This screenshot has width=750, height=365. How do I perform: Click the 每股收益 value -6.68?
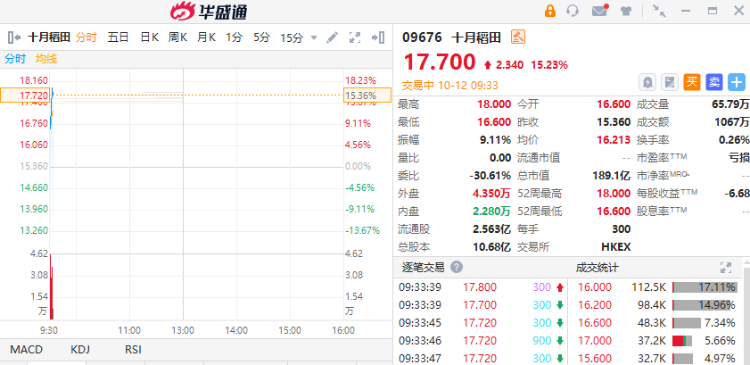737,193
